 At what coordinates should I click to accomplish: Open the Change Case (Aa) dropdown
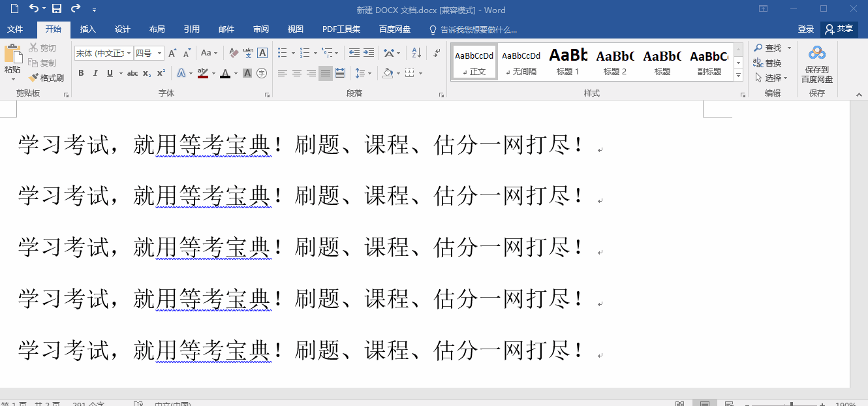[x=209, y=53]
